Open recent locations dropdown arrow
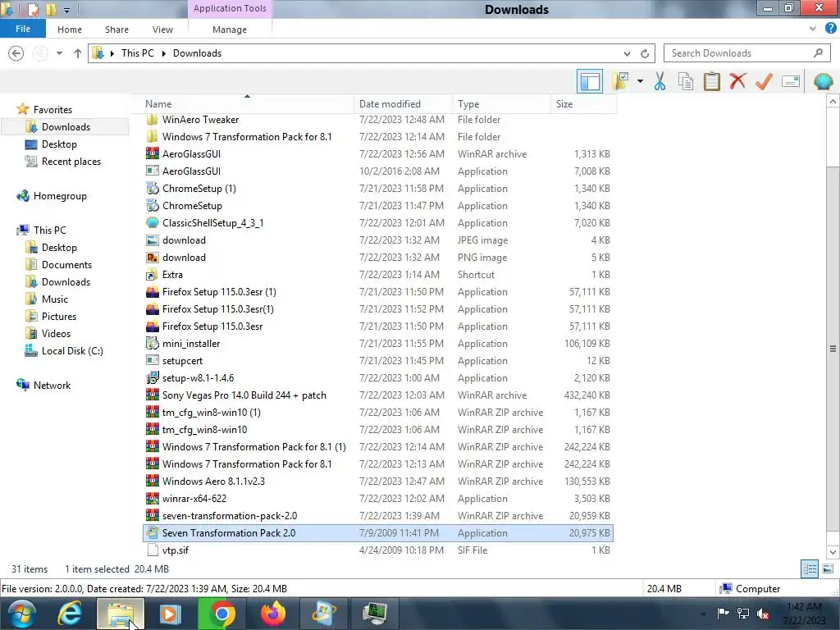The height and width of the screenshot is (630, 840). [59, 53]
